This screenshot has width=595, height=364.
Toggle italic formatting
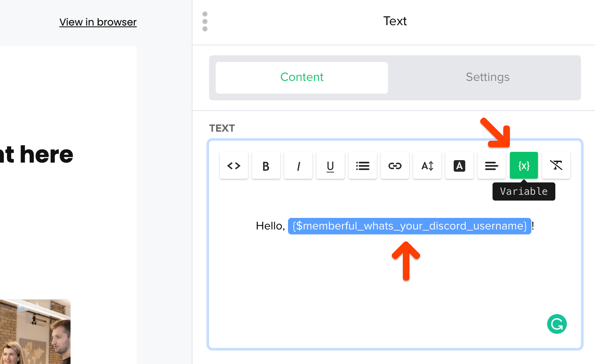click(x=298, y=165)
